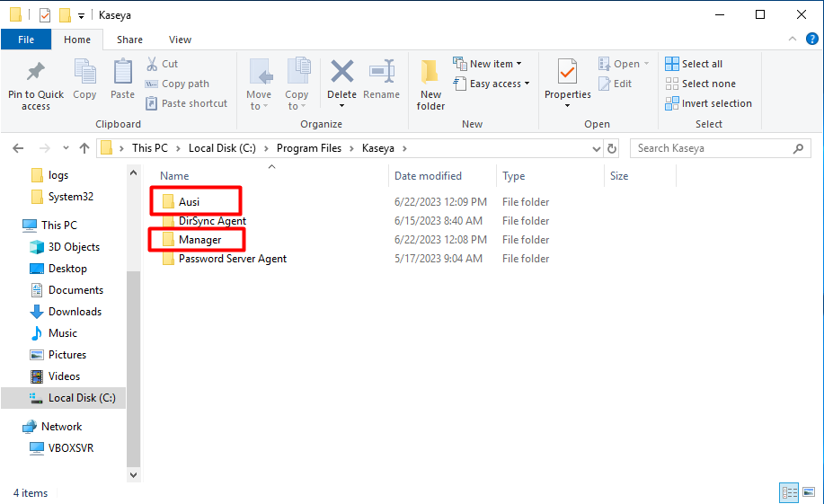Expand the Properties dropdown arrow
This screenshot has height=504, width=824.
click(568, 106)
